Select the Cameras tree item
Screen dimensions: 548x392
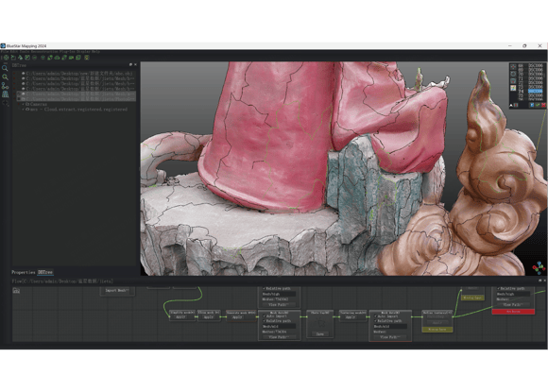(38, 104)
